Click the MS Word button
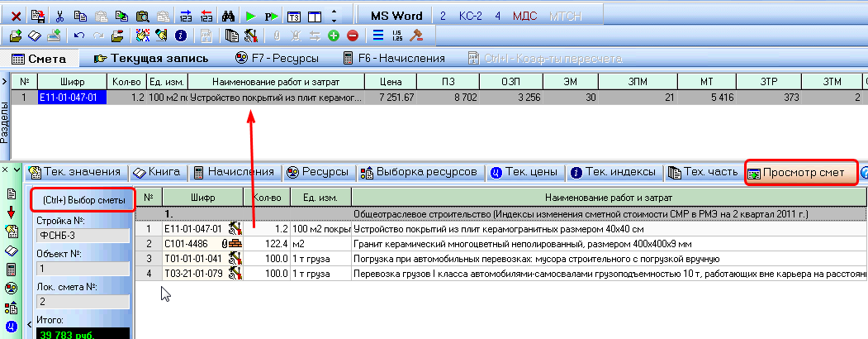This screenshot has width=868, height=339. [x=396, y=16]
